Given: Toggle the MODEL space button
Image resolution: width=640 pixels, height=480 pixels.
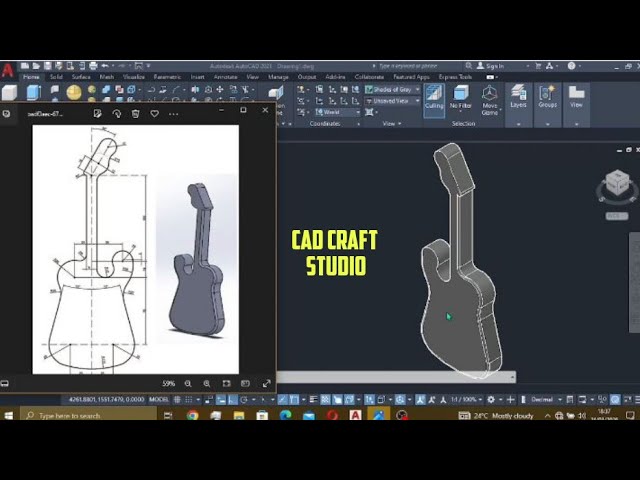Looking at the screenshot, I should coord(159,400).
